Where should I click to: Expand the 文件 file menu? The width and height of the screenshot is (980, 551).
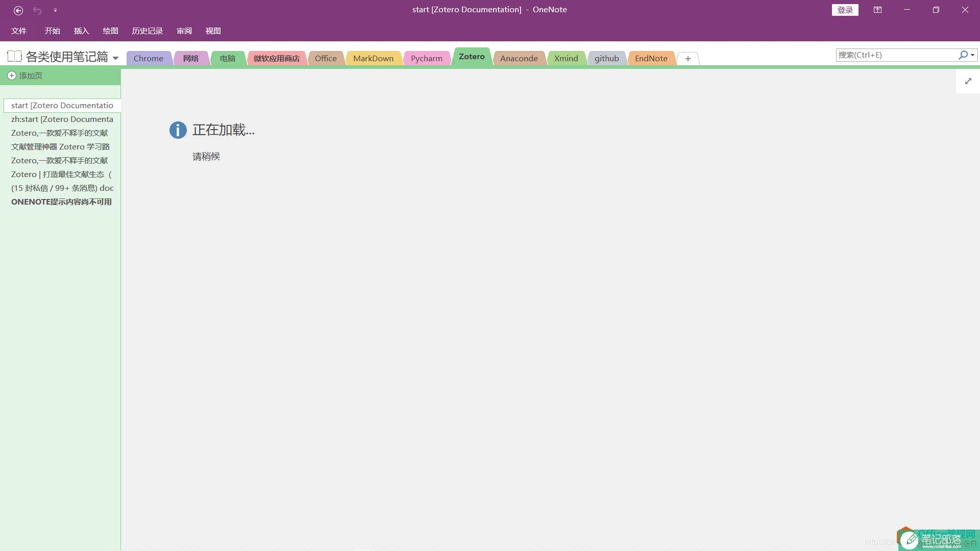pyautogui.click(x=18, y=30)
